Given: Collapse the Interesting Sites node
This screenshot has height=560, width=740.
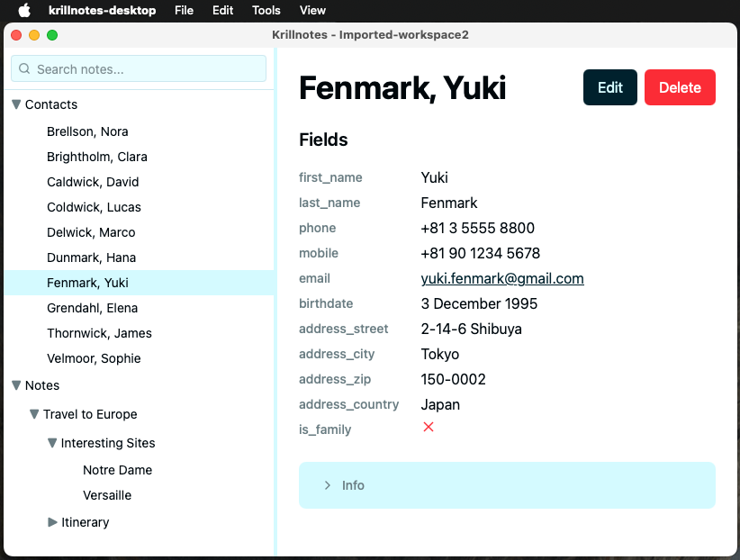Looking at the screenshot, I should [x=51, y=443].
